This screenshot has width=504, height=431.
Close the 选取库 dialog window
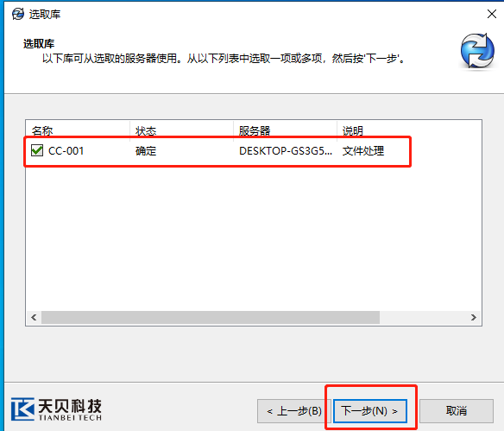pos(491,14)
